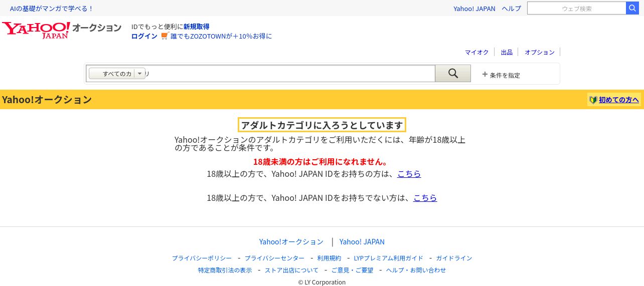Open the footer Yahoo!オークション link
644x286 pixels.
[291, 242]
